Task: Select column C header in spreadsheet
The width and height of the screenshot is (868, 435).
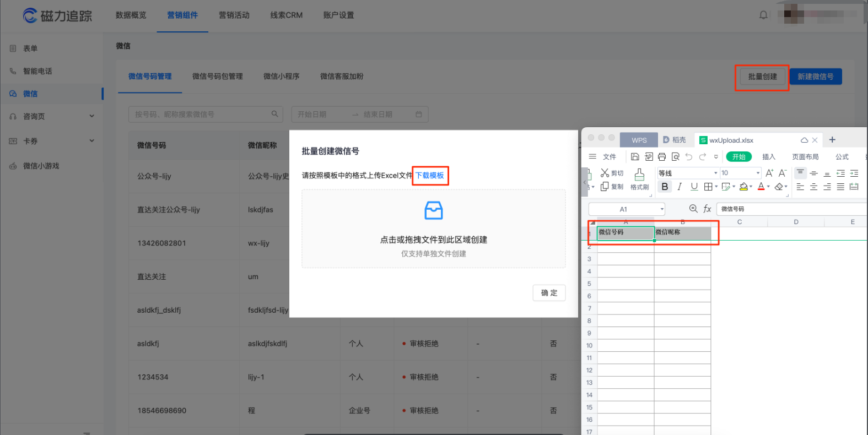Action: [x=740, y=222]
